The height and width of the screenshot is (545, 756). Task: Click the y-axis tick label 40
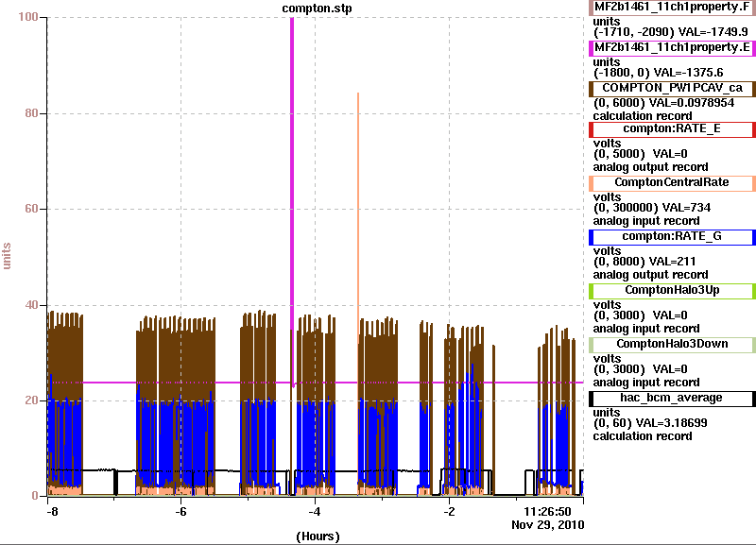click(31, 305)
